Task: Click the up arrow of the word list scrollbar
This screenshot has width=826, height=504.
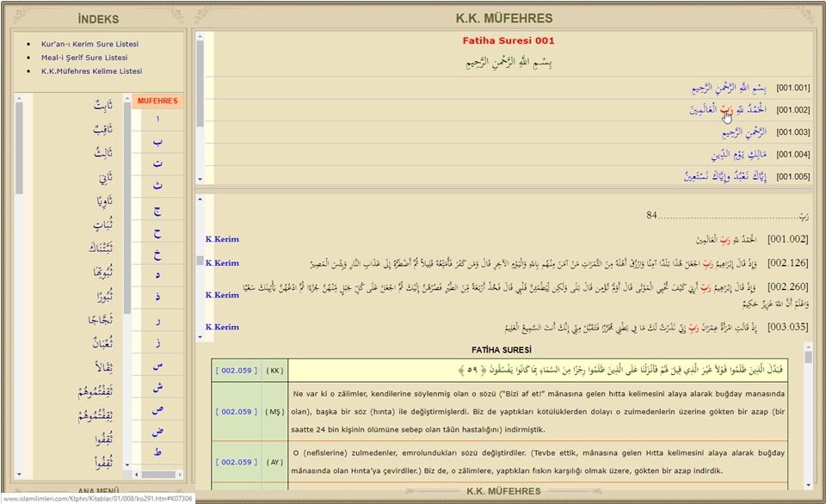Action: 20,98
